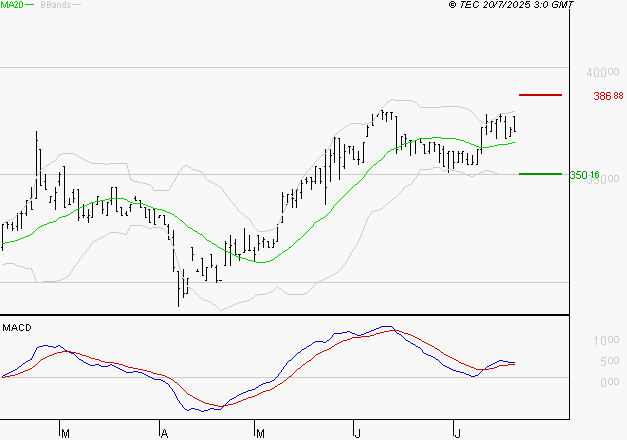Click the MACD panel label
Image resolution: width=627 pixels, height=440 pixels.
point(17,328)
